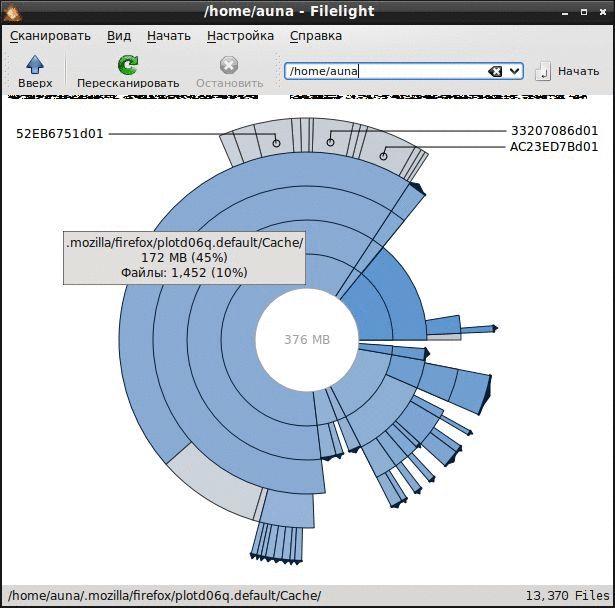
Task: Clear the location field with the eraser icon
Action: click(495, 71)
